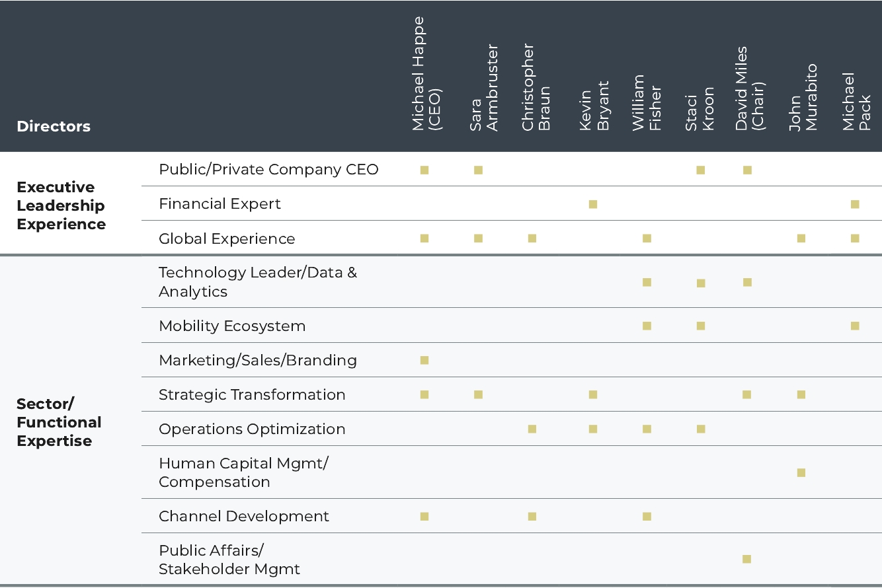
Task: Click the Sector/Functional Expertise heading
Action: coord(59,422)
